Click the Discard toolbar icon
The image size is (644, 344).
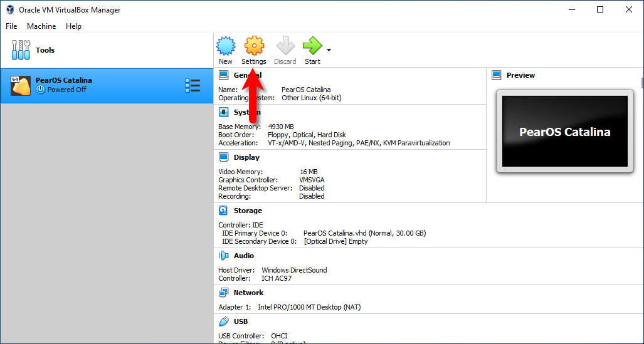285,46
